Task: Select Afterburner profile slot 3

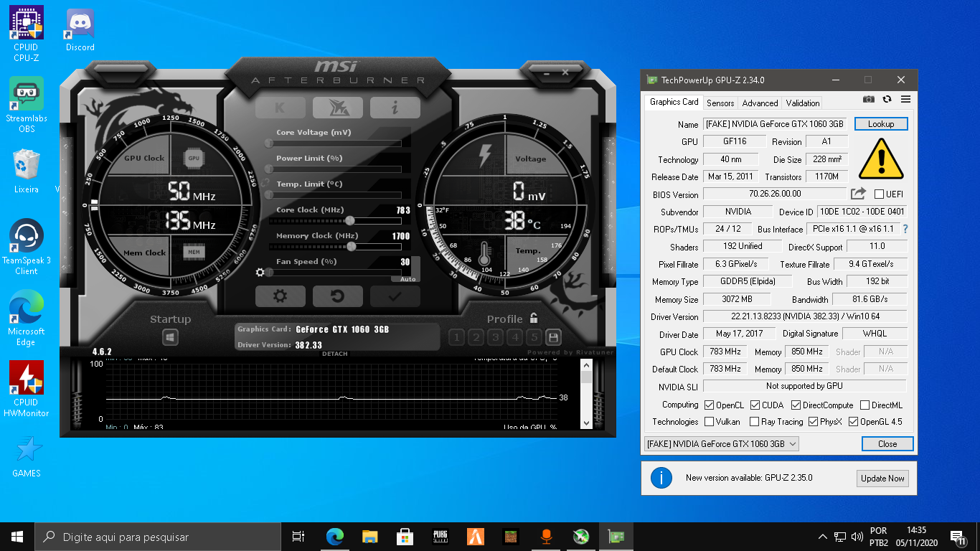Action: [495, 337]
